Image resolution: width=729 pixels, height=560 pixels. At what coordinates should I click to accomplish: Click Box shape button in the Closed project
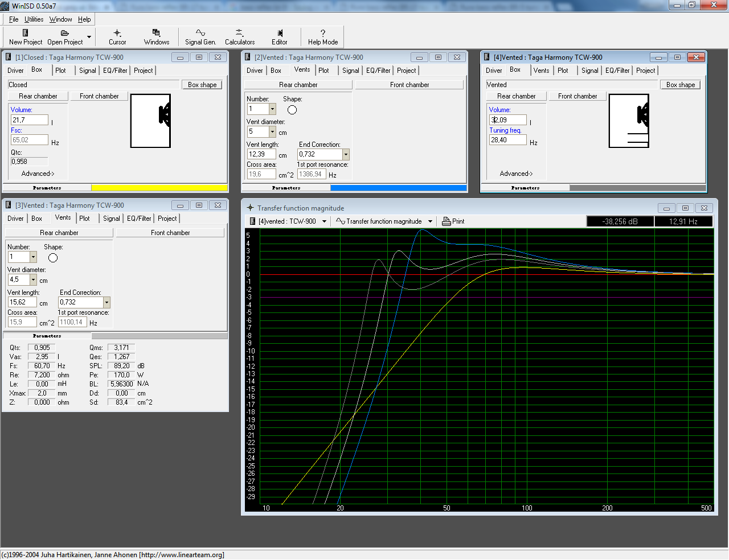[202, 85]
